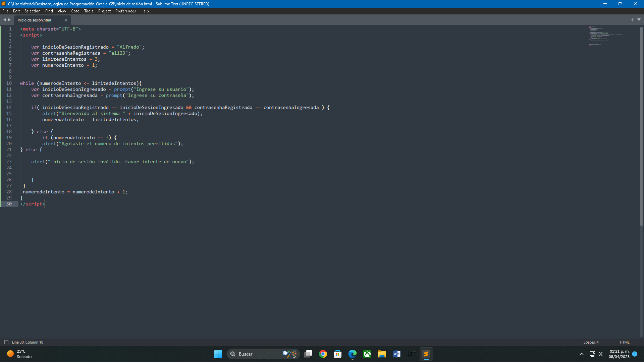Open the Find menu

(x=49, y=11)
